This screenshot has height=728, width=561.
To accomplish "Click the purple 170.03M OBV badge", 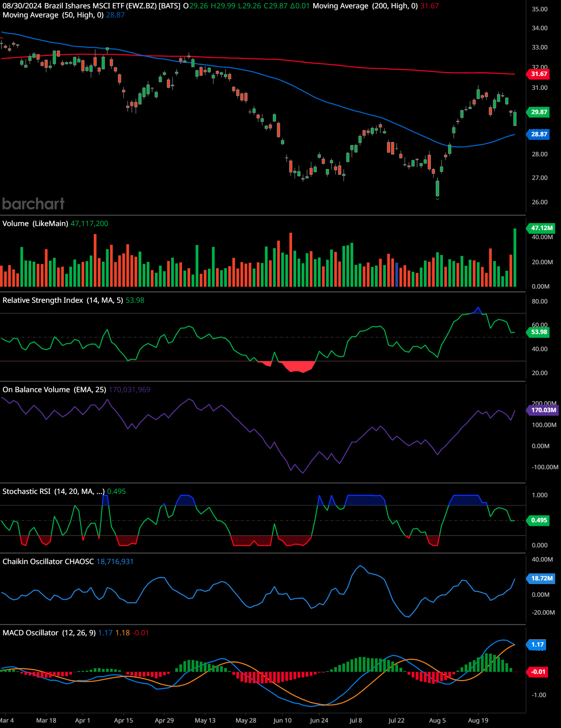I will 543,410.
